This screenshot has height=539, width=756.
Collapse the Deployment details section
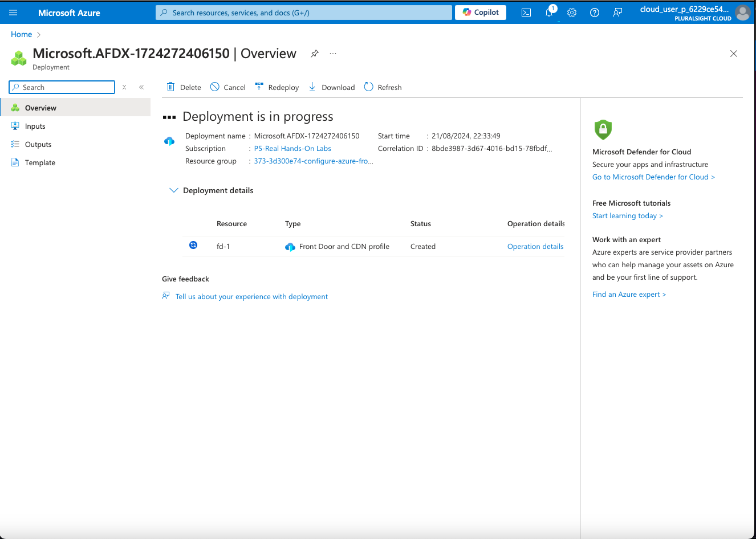(174, 190)
